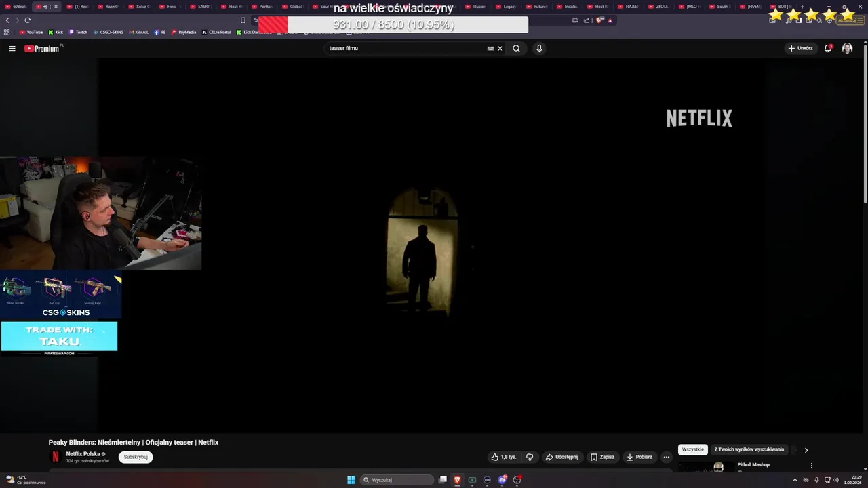Screen dimensions: 868x488
Task: Switch to the 69Beats browser tab
Action: coord(16,7)
